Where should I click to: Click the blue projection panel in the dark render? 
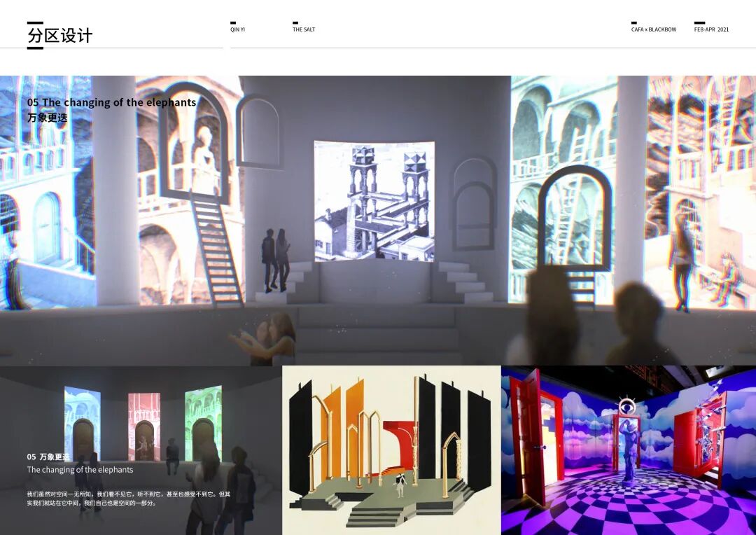83,423
